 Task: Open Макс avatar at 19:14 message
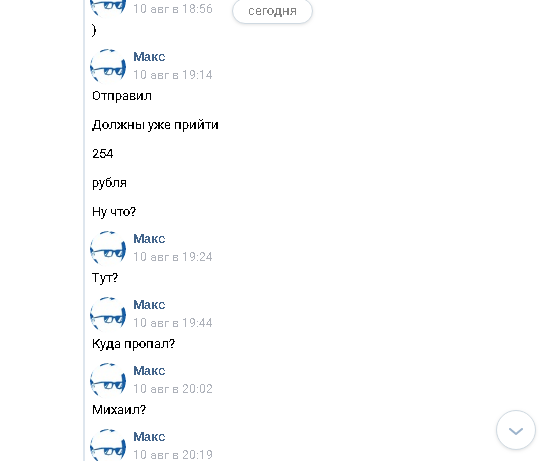tap(108, 66)
